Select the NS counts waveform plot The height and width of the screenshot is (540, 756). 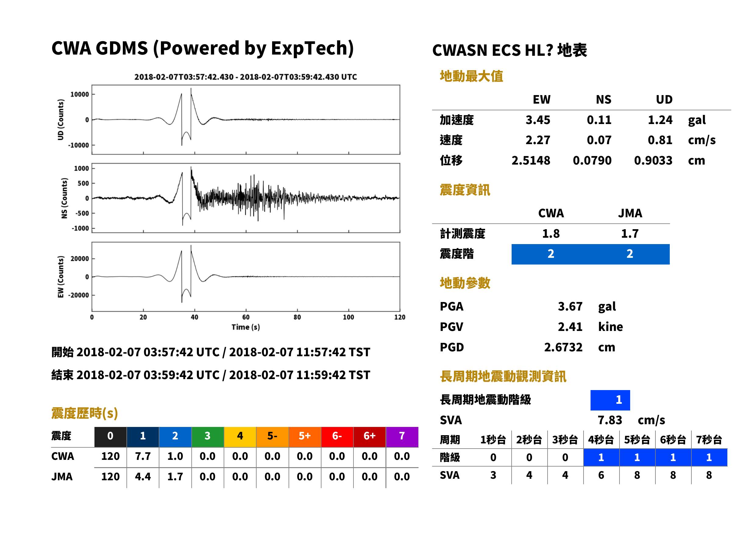[246, 198]
